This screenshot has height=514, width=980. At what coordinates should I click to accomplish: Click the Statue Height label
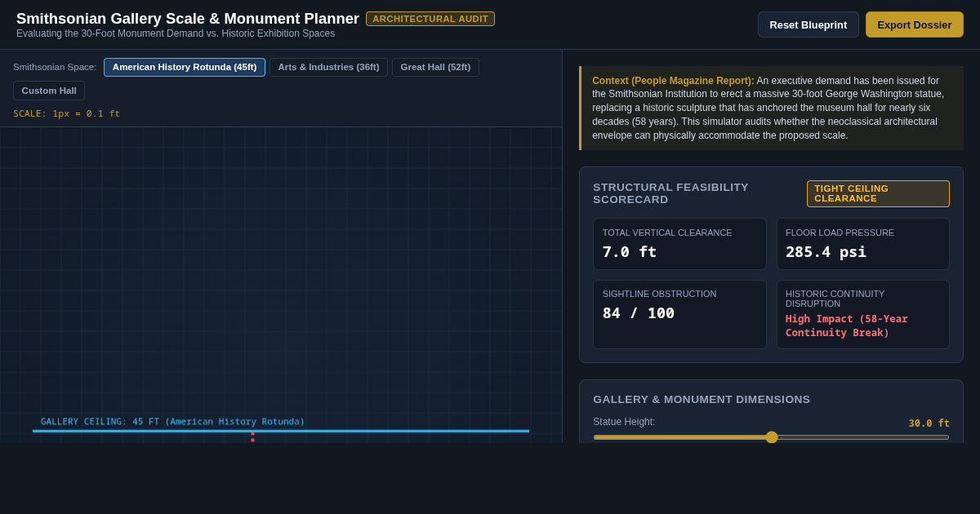(624, 422)
